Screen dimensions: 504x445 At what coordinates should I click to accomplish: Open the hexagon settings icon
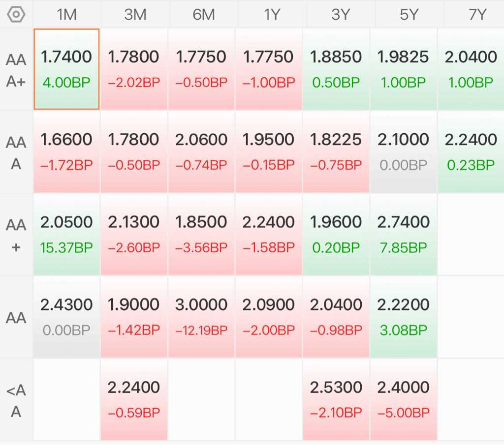16,14
